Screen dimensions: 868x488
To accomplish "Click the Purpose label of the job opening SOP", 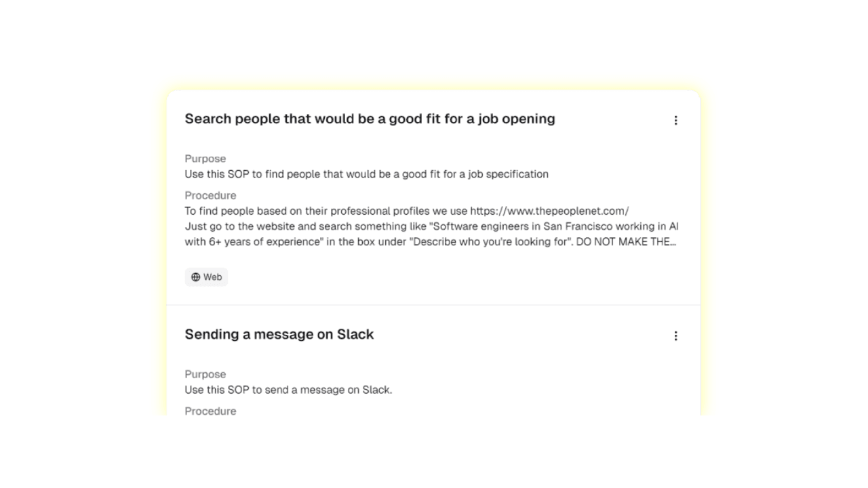I will click(x=205, y=159).
